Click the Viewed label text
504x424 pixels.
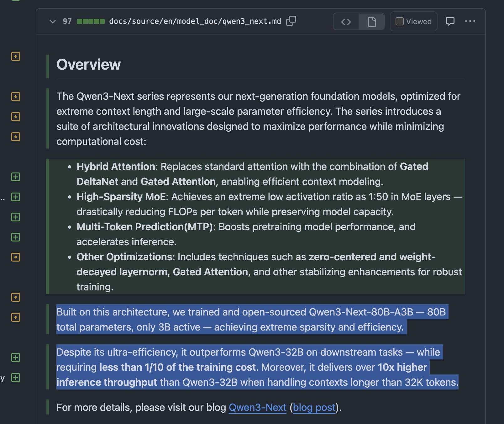pos(419,22)
